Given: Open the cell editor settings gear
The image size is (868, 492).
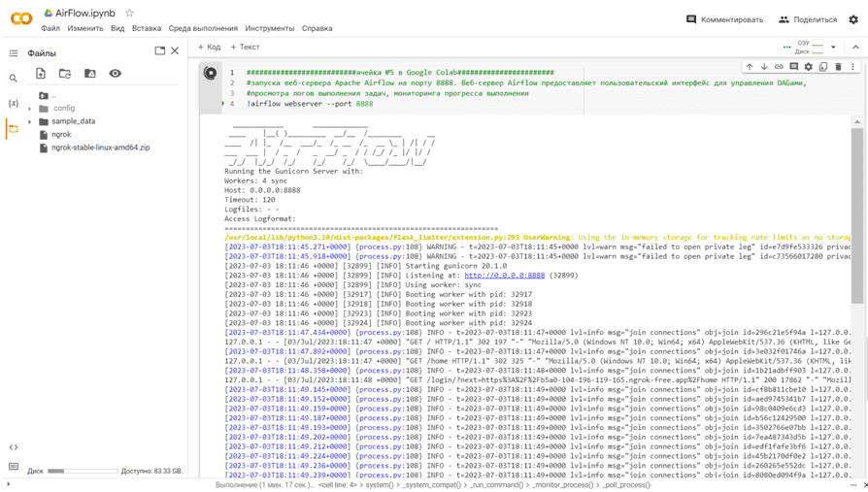Looking at the screenshot, I should click(808, 66).
